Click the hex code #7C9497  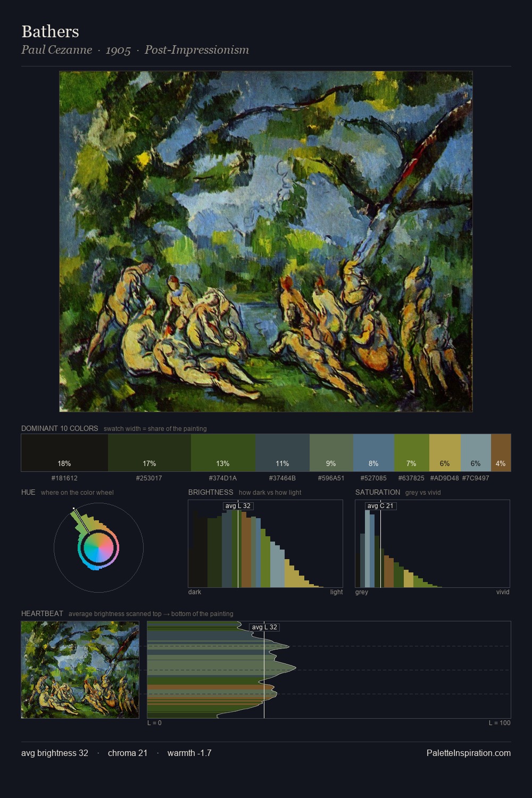point(476,478)
